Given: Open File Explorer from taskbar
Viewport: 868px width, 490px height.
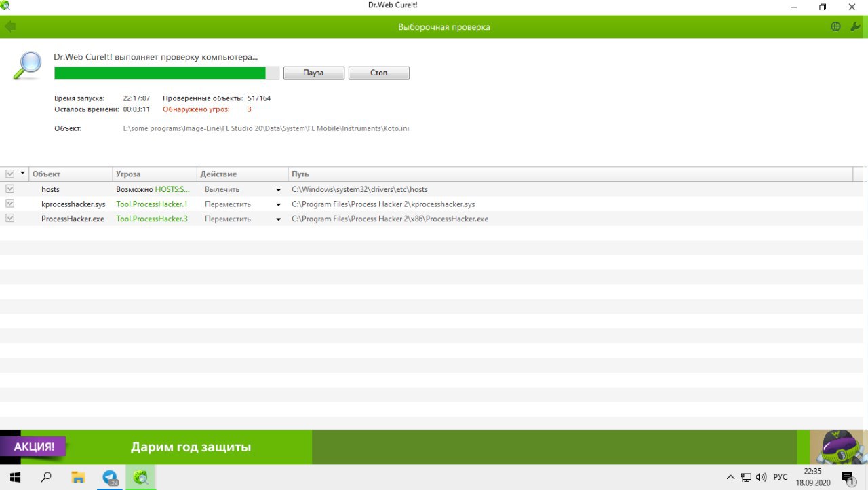Looking at the screenshot, I should 78,477.
